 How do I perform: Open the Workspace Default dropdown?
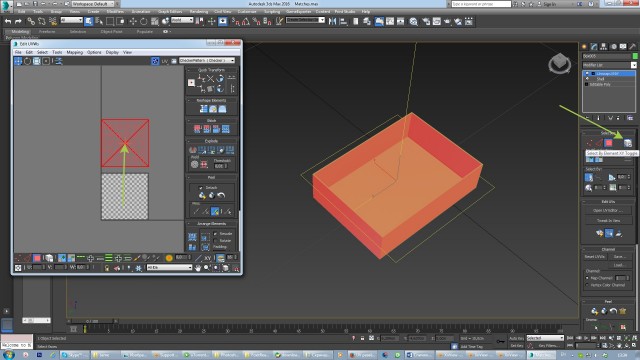coord(93,4)
